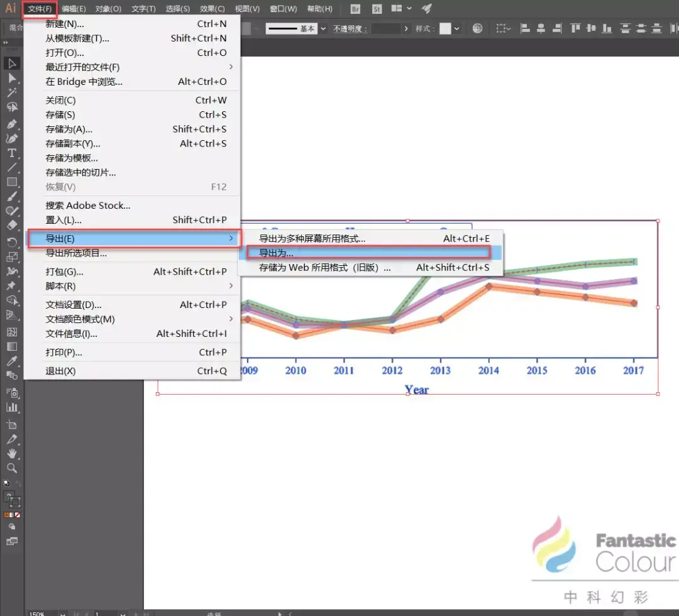Open Adobe Bridge via Br icon
The height and width of the screenshot is (616, 679).
coord(355,9)
